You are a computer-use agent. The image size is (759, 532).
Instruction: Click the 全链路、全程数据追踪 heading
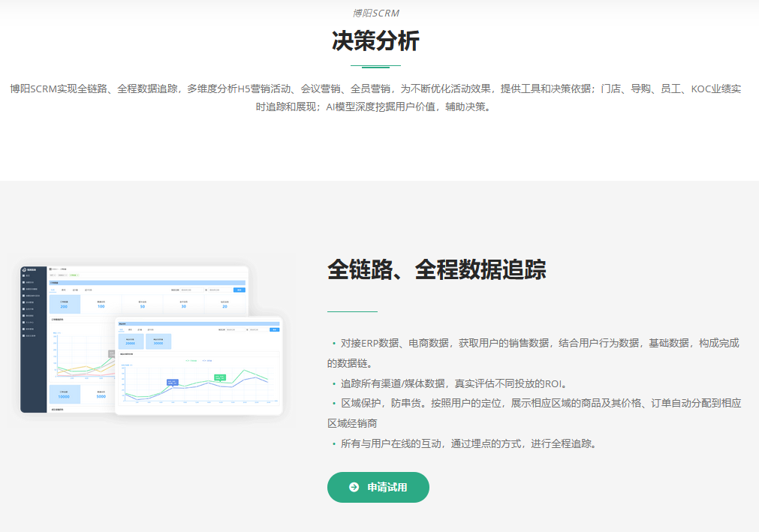[x=437, y=269]
